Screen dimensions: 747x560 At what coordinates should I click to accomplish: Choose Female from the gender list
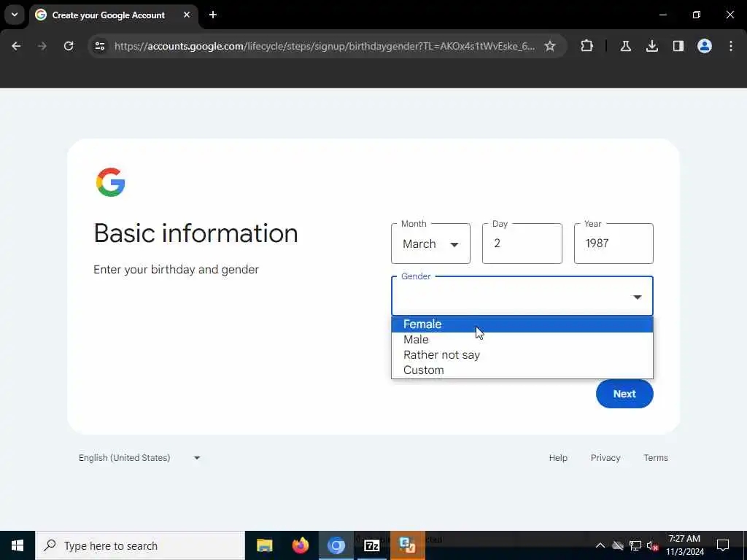coord(522,324)
